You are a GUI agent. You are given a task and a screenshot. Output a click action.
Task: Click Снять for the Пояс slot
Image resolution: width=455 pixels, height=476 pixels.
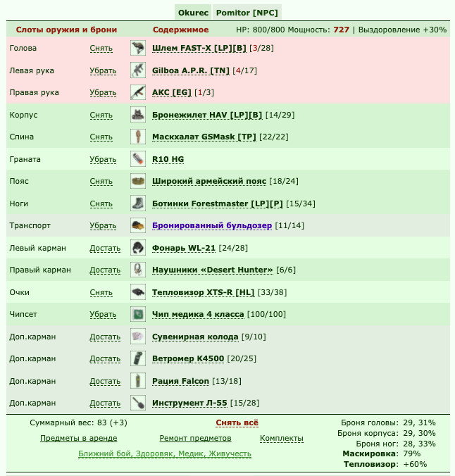coord(101,181)
